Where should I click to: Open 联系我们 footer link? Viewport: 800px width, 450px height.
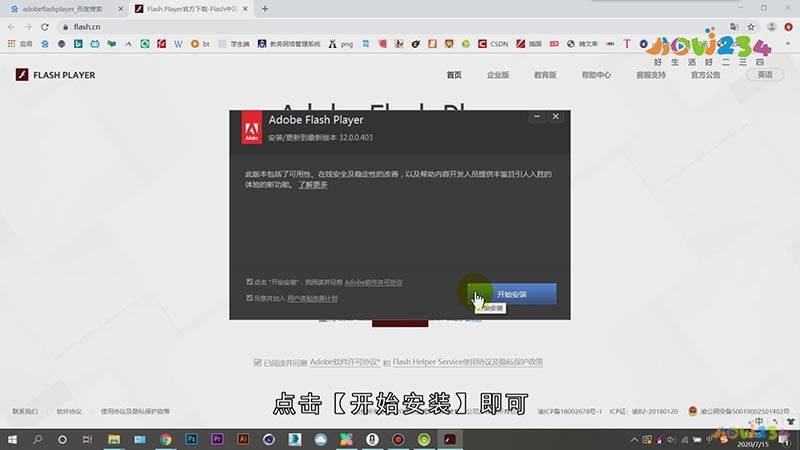pos(24,411)
